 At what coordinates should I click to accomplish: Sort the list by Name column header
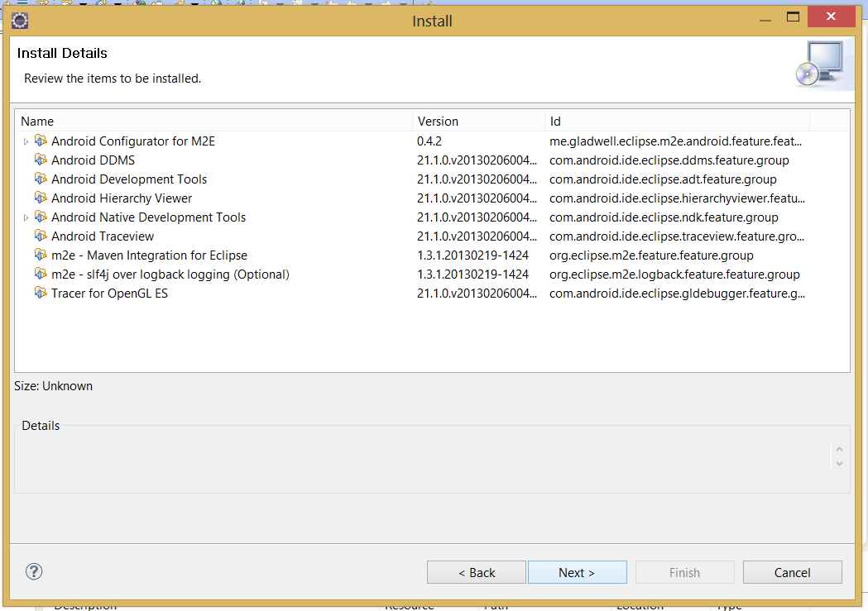tap(213, 122)
